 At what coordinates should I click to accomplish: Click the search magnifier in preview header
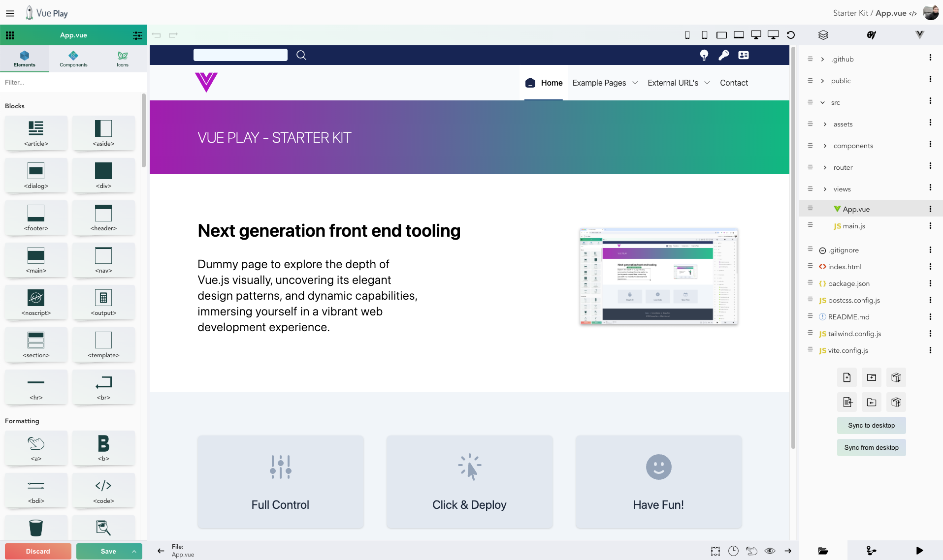301,55
